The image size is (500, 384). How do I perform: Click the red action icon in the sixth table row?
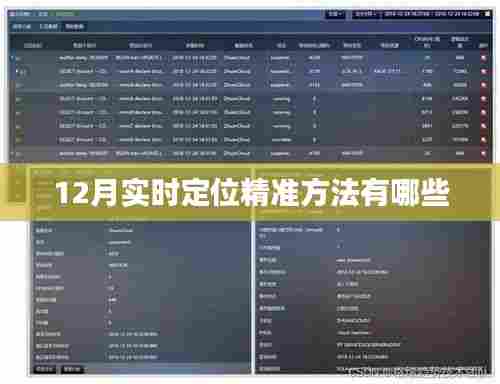[x=483, y=126]
